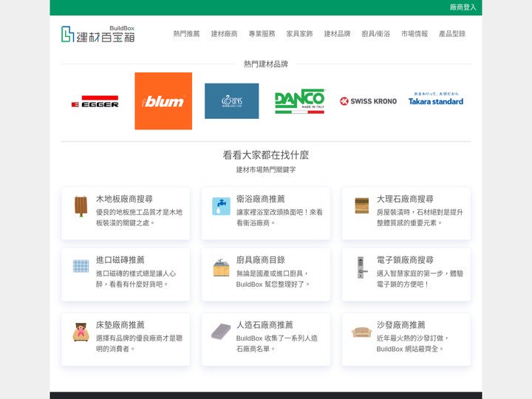Open the 進口磁磚推薦 title link
532x399 pixels.
click(x=120, y=260)
